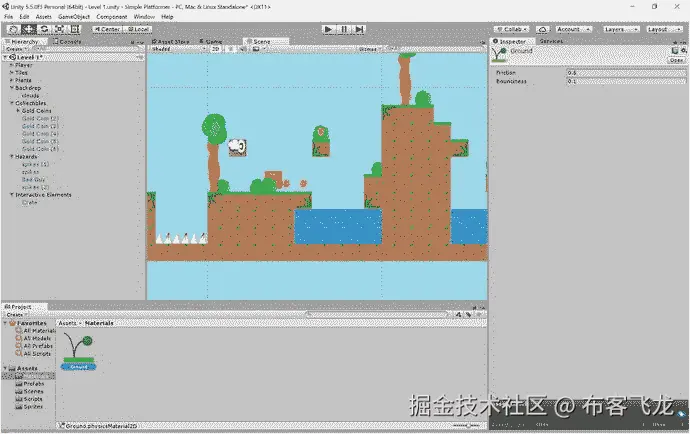This screenshot has width=690, height=434.
Task: Toggle the Local handle rotation button
Action: pos(138,29)
